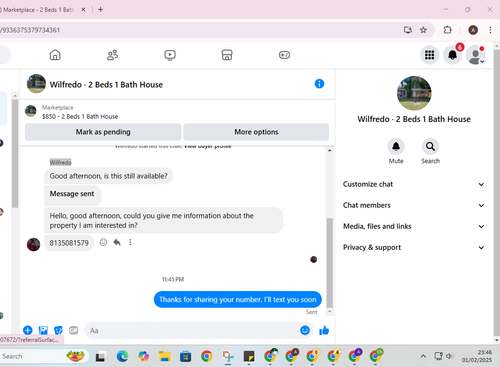
Task: Open Wilfredo chat header profile picture
Action: (36, 84)
